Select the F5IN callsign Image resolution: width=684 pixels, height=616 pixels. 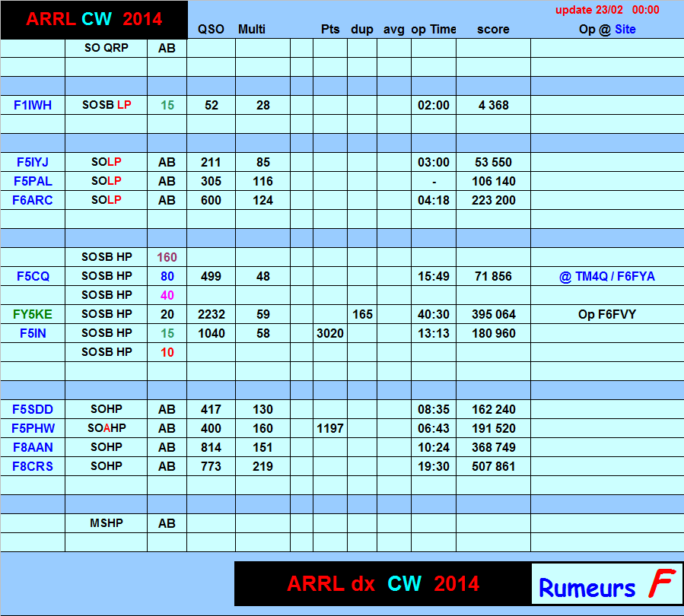point(33,334)
